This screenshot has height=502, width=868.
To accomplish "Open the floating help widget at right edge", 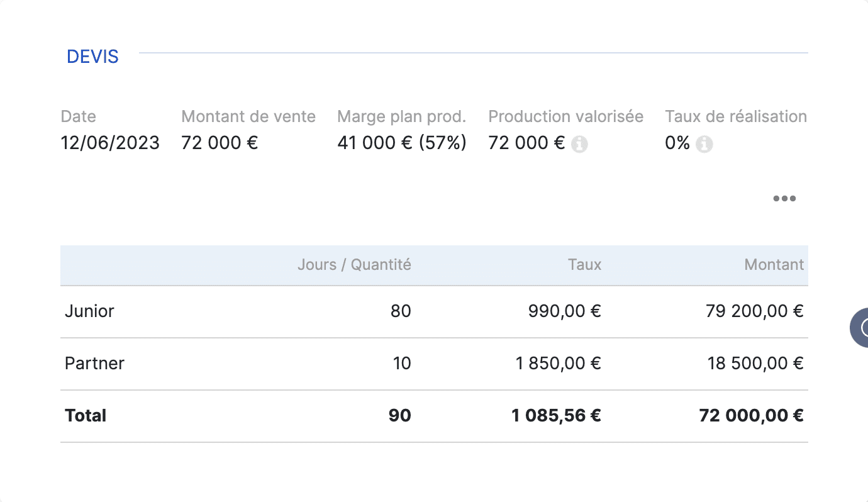I will [x=860, y=328].
